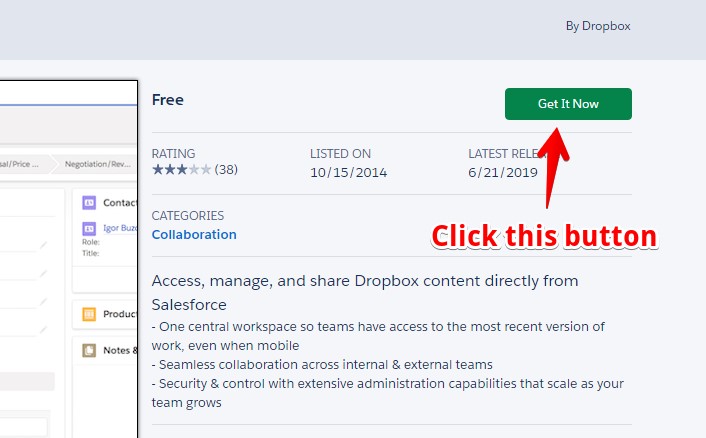
Task: Click the Free price label
Action: coord(167,99)
